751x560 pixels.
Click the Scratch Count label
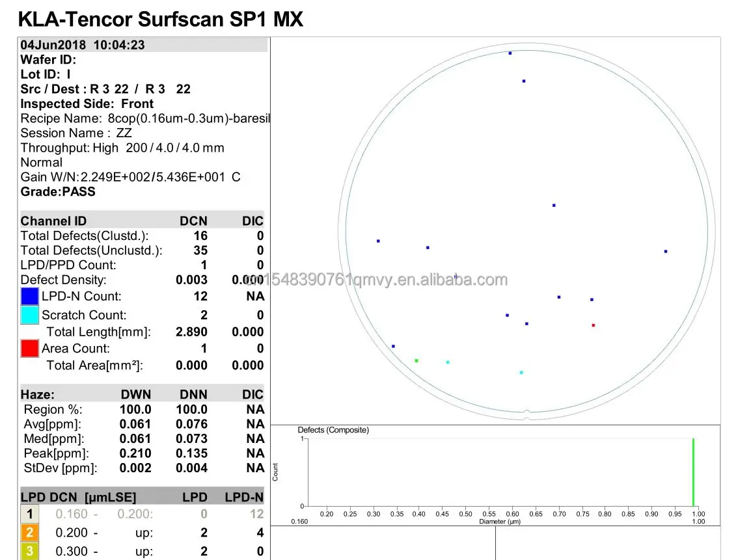coord(84,315)
